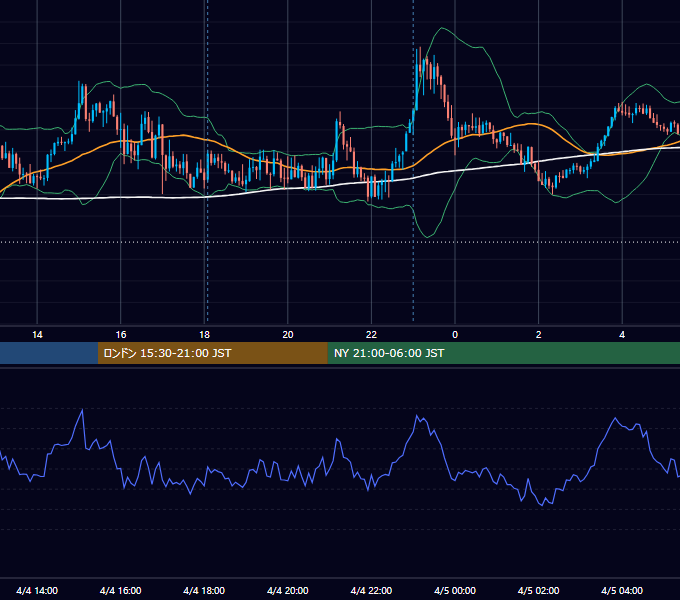The image size is (680, 600).
Task: Click the '4' hour label on price chart axis
Action: click(x=622, y=335)
